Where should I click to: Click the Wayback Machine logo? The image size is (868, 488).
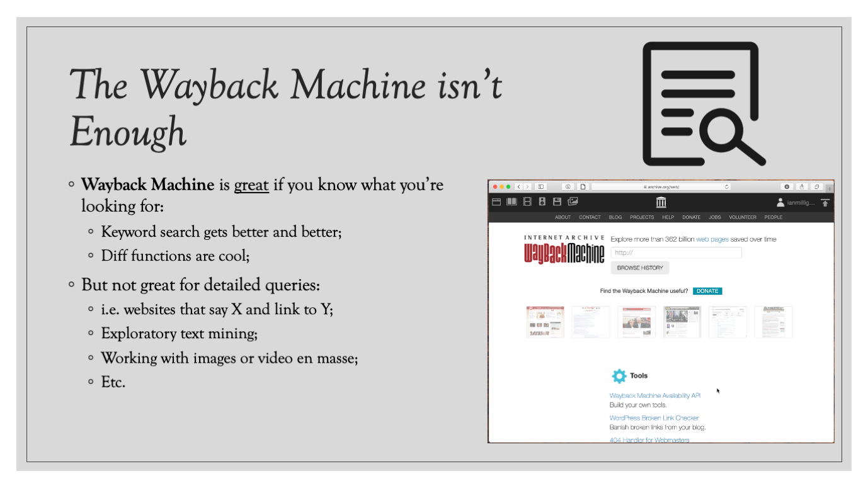(564, 249)
